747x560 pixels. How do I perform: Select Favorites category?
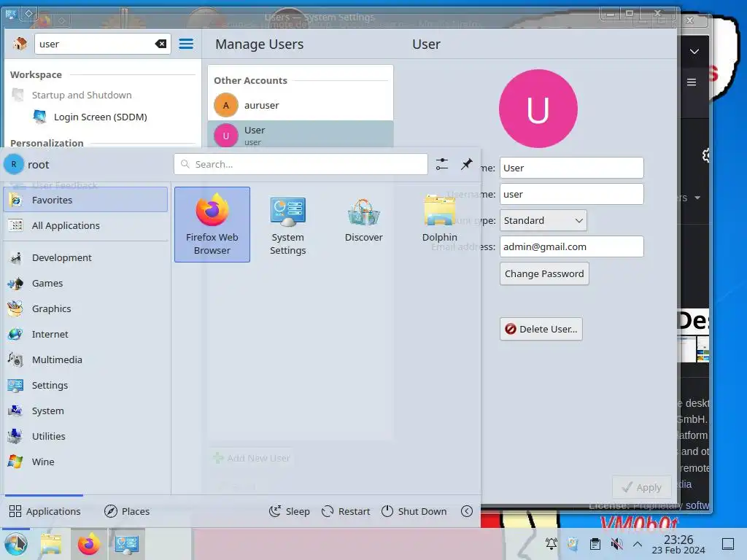tap(86, 200)
